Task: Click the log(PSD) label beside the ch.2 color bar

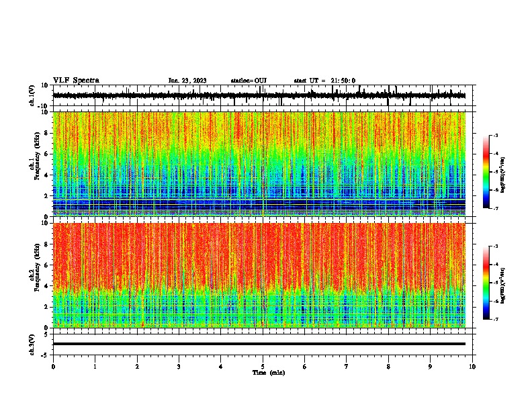Action: click(502, 285)
